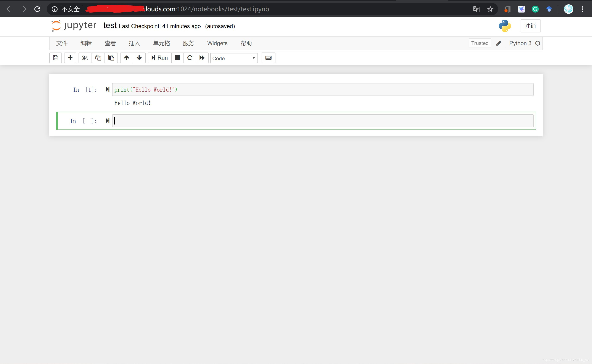Toggle the Trusted notebook indicator

tap(479, 43)
